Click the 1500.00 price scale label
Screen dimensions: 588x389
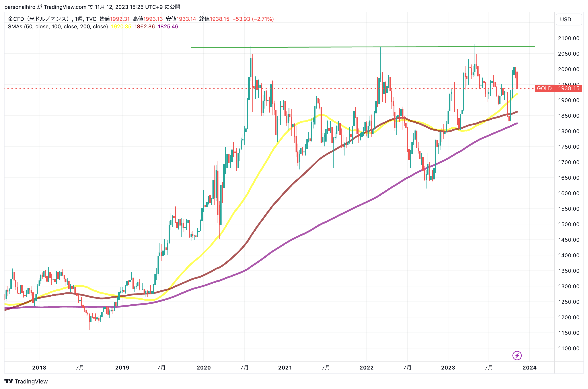[569, 224]
